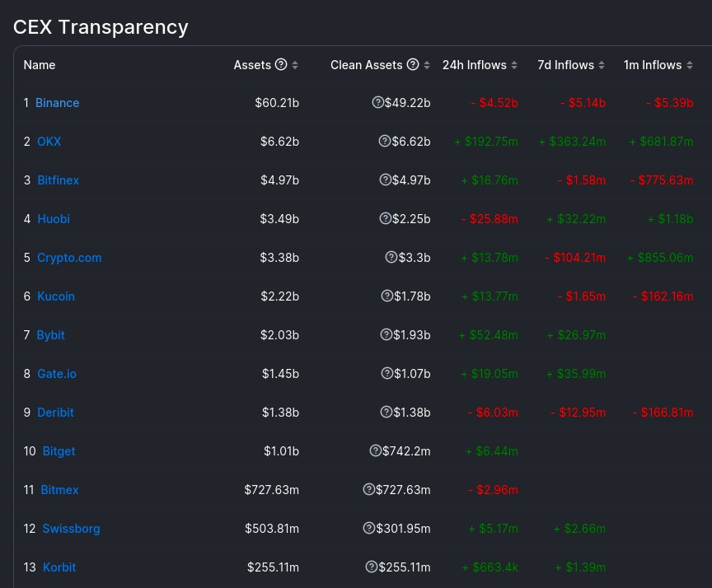Click Crypto.com 7d inflow - $104.21m
The height and width of the screenshot is (588, 712).
coord(575,258)
